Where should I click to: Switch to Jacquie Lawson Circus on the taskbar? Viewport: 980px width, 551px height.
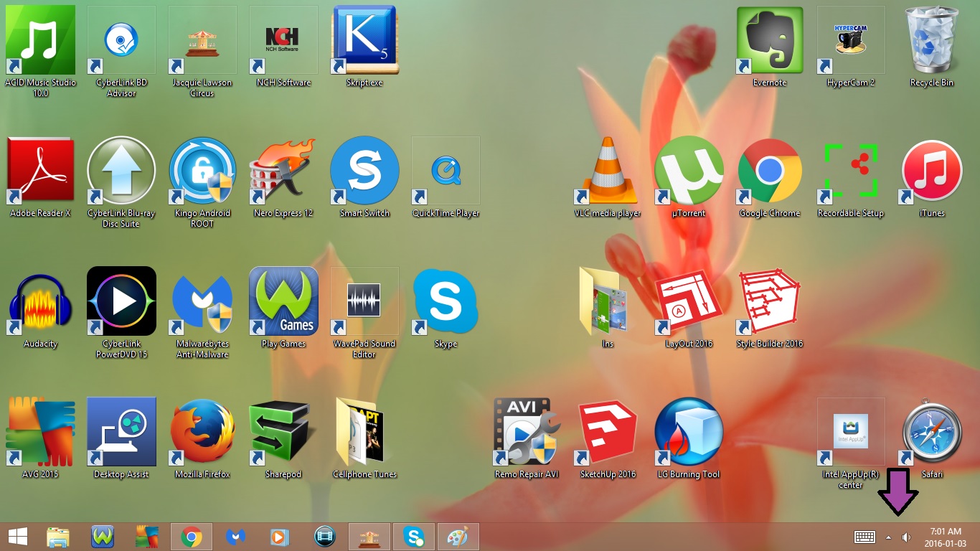coord(369,537)
